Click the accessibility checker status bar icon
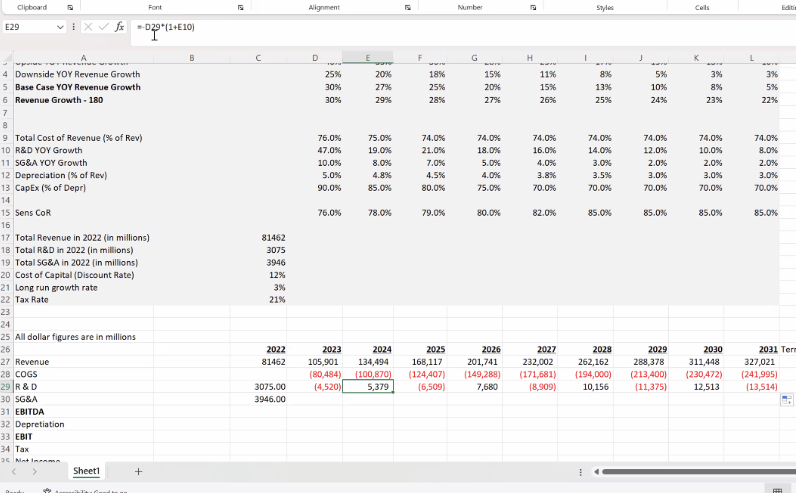796x493 pixels. tap(47, 490)
